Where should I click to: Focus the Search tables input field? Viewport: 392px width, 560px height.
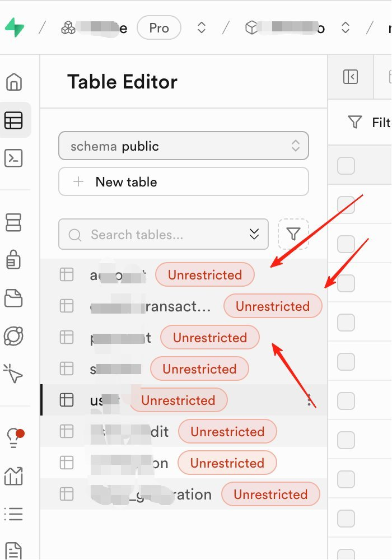pos(151,234)
